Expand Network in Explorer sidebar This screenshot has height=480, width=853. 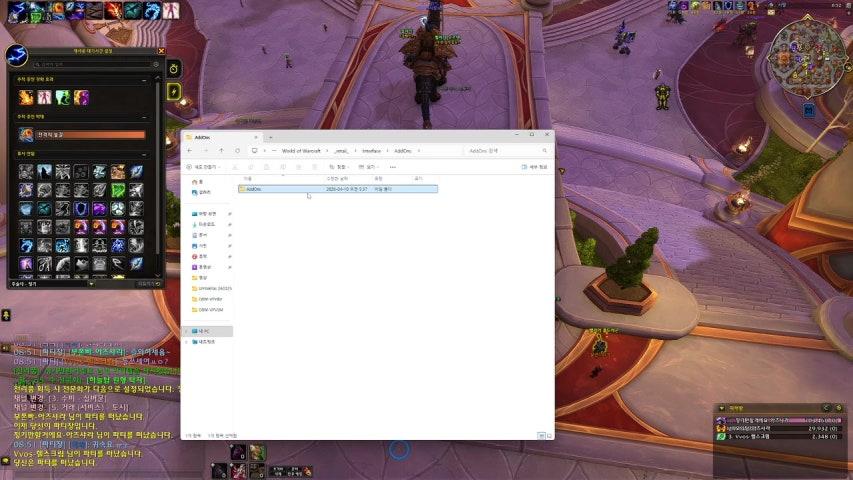[187, 342]
